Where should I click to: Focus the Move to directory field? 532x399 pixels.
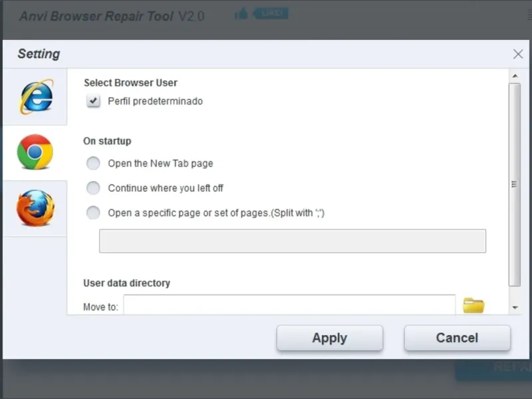point(289,306)
